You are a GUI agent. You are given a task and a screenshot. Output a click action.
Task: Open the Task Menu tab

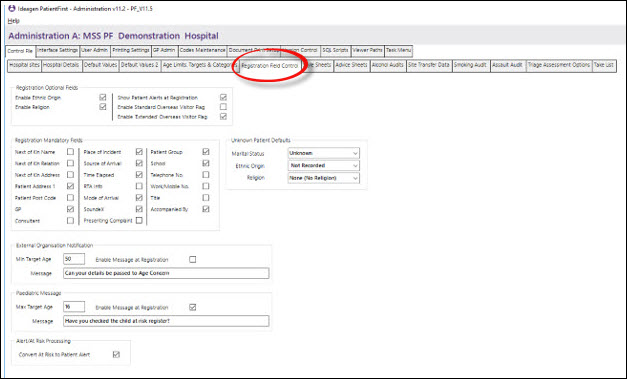coord(398,51)
